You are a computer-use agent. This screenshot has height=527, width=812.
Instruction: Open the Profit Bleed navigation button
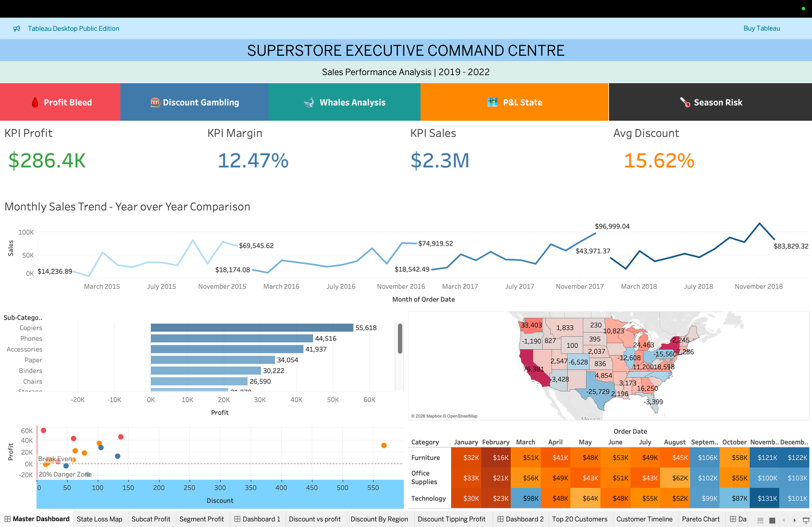(x=60, y=102)
